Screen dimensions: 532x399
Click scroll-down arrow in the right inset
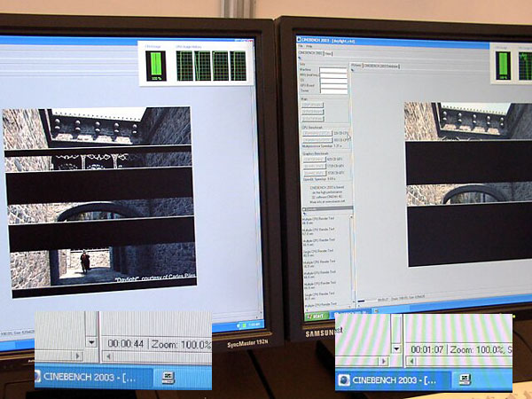click(396, 348)
